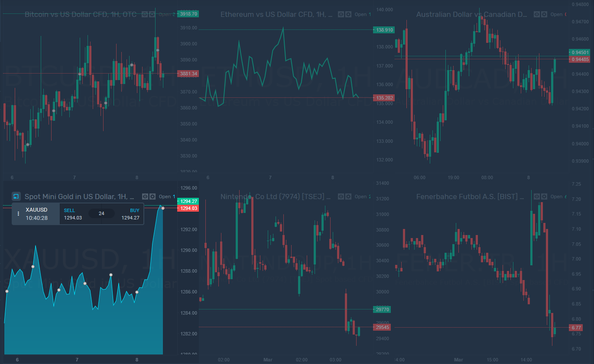Toggle visibility on the AUD/CAD chart
This screenshot has width=594, height=364.
[x=537, y=14]
